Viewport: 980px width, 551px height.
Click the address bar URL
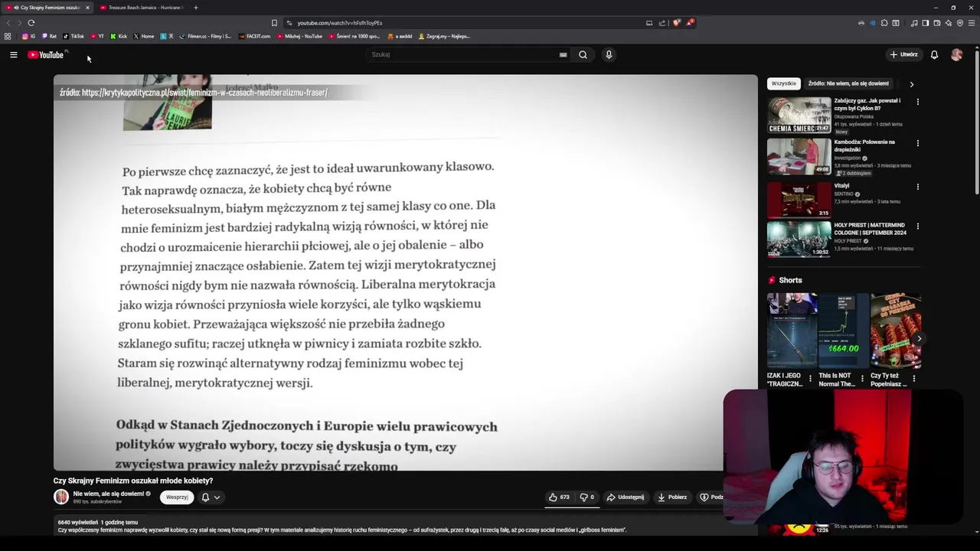339,23
